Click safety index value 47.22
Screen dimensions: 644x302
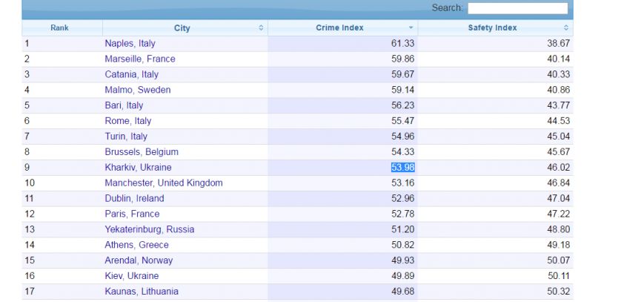tap(559, 214)
